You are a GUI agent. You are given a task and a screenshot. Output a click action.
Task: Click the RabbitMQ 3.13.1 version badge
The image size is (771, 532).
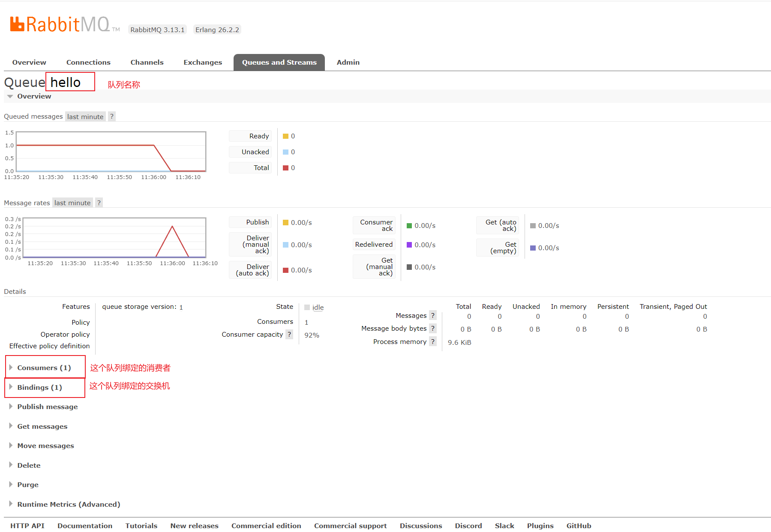[157, 30]
